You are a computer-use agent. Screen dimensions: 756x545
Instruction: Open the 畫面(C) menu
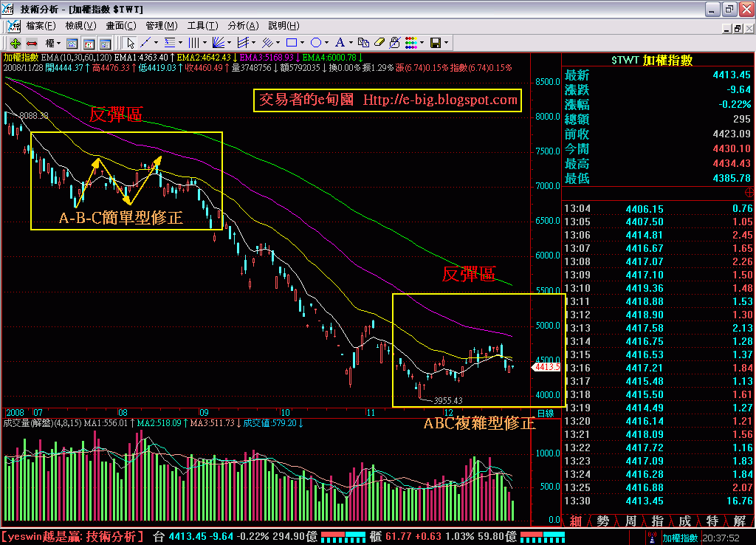click(121, 26)
